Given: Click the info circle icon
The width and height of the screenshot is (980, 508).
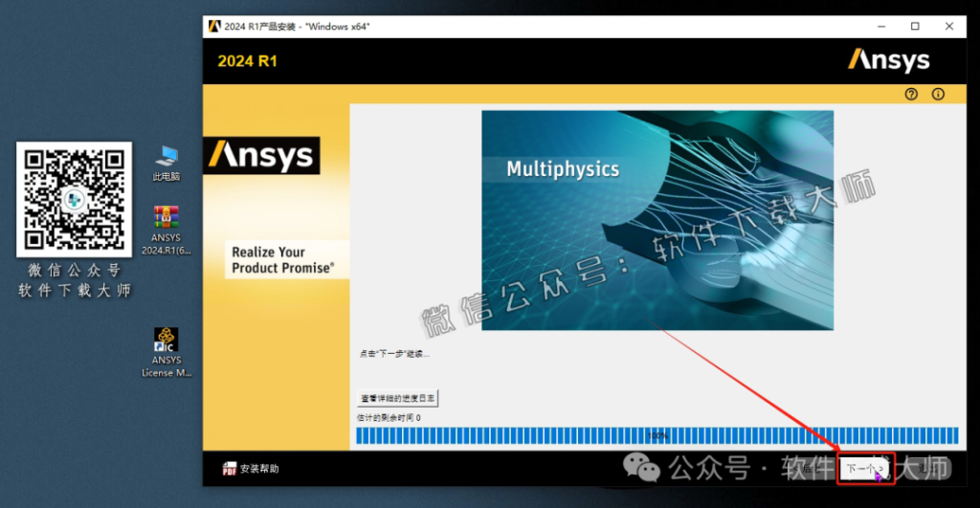Looking at the screenshot, I should (938, 95).
